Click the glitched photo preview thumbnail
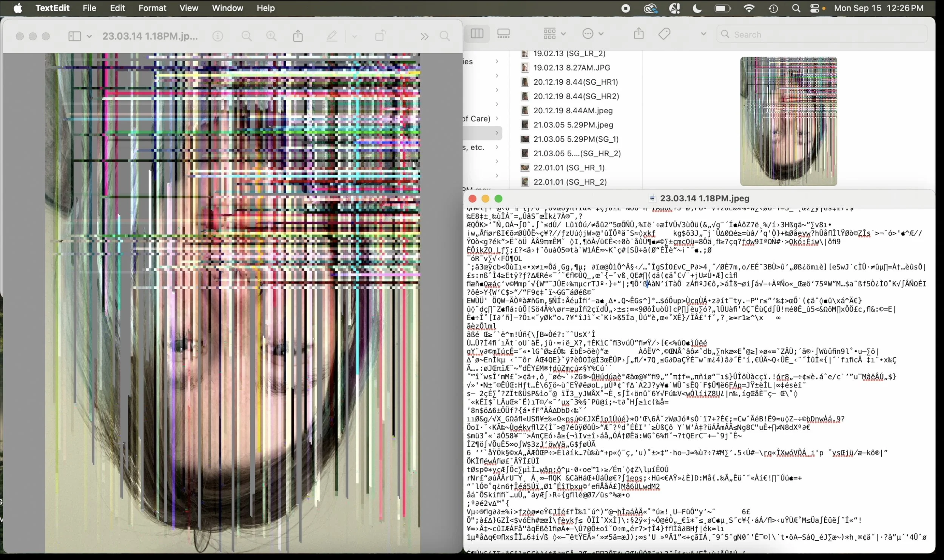This screenshot has width=944, height=560. click(788, 121)
